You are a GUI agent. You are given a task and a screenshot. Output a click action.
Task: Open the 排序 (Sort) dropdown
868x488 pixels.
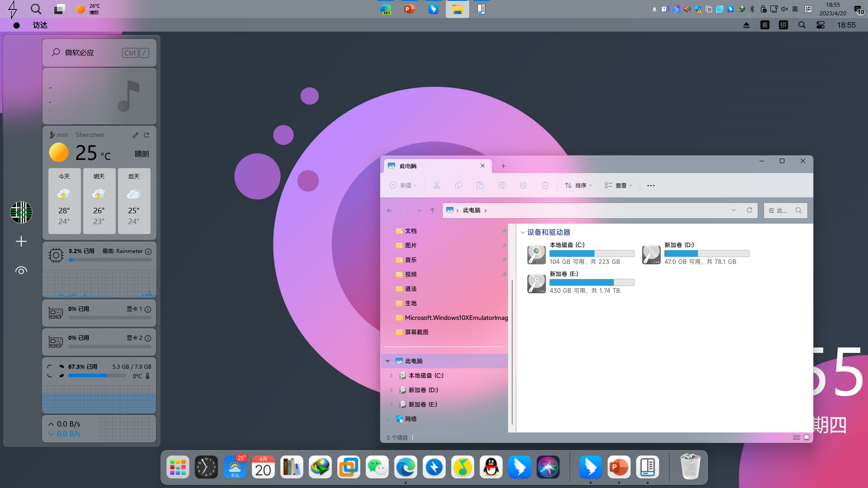pos(578,185)
